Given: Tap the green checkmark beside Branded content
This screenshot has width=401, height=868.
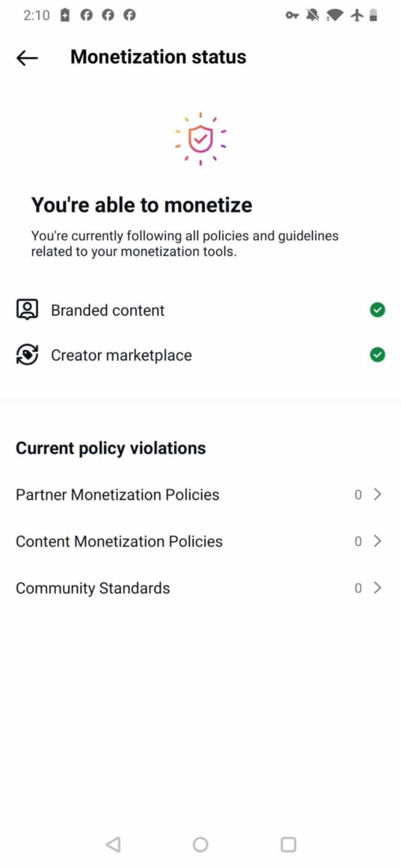Looking at the screenshot, I should pyautogui.click(x=377, y=310).
